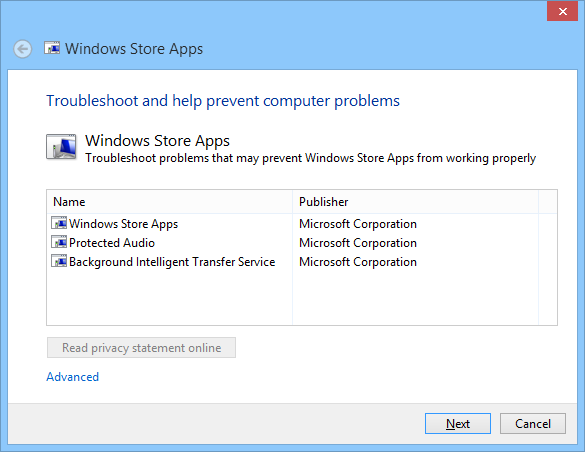Select the Protected Audio row icon

click(x=59, y=242)
